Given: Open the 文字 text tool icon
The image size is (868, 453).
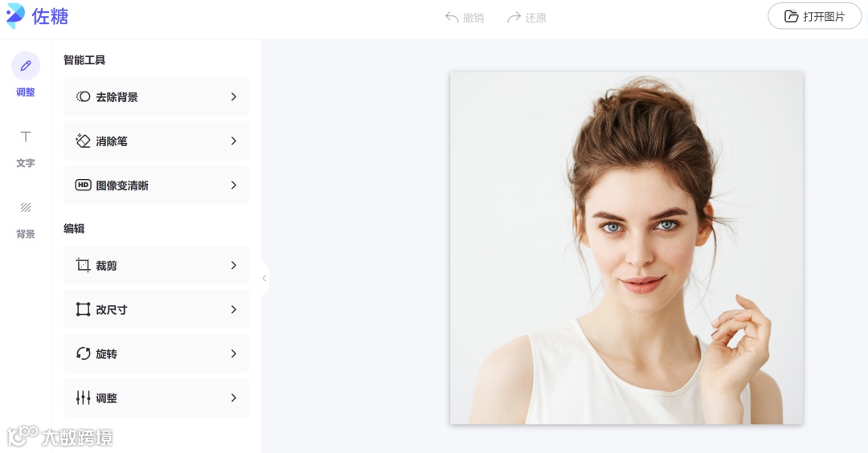Looking at the screenshot, I should click(26, 137).
